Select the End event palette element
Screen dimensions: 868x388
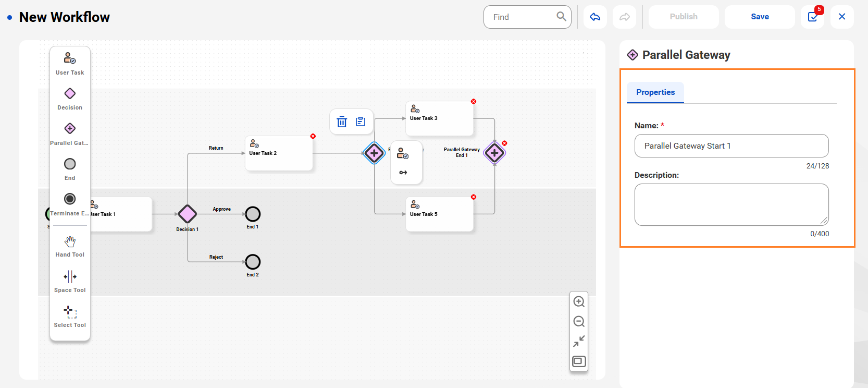pos(70,169)
